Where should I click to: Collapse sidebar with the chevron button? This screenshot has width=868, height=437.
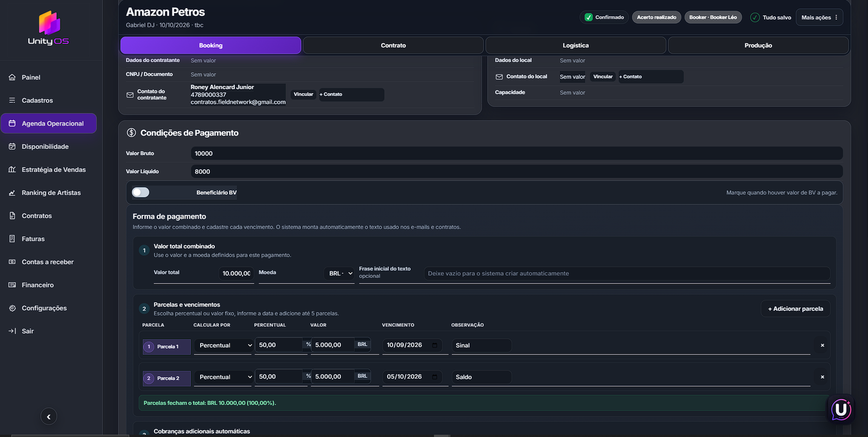(x=49, y=416)
